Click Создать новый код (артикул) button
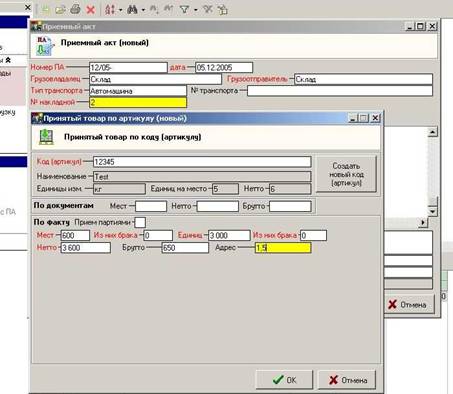Image resolution: width=453 pixels, height=394 pixels. 346,174
